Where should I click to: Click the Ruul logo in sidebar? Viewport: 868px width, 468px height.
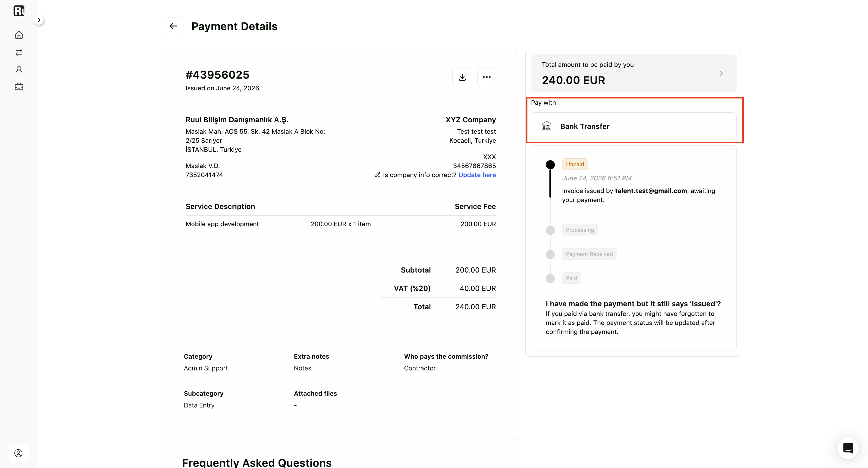(19, 11)
